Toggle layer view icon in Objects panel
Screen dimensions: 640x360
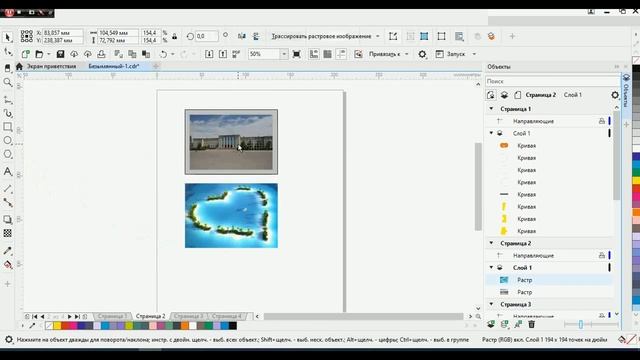[504, 95]
